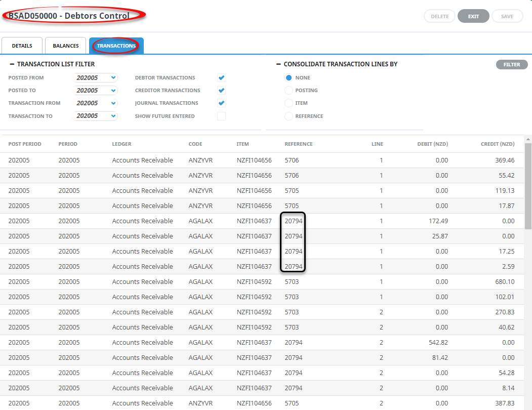The width and height of the screenshot is (532, 410).
Task: Click the BSAD050000 - Debtors Control title
Action: 69,16
